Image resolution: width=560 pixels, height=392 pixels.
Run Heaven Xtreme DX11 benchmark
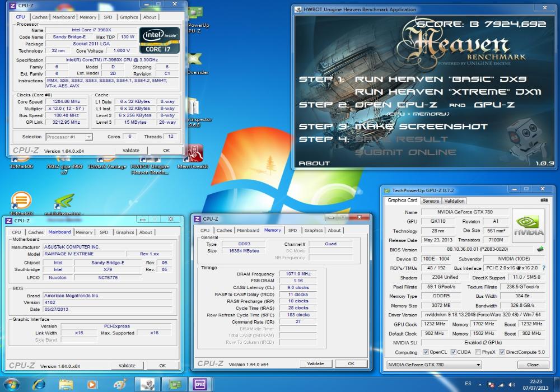pos(448,92)
